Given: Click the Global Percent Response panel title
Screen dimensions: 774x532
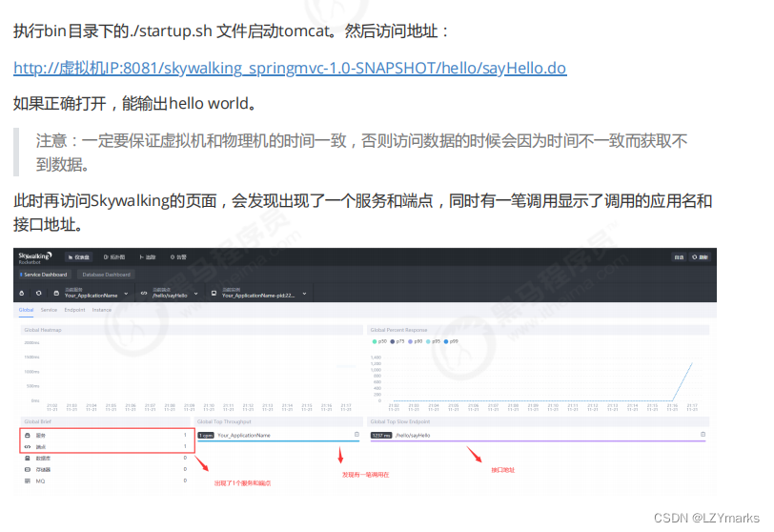Looking at the screenshot, I should [x=398, y=330].
